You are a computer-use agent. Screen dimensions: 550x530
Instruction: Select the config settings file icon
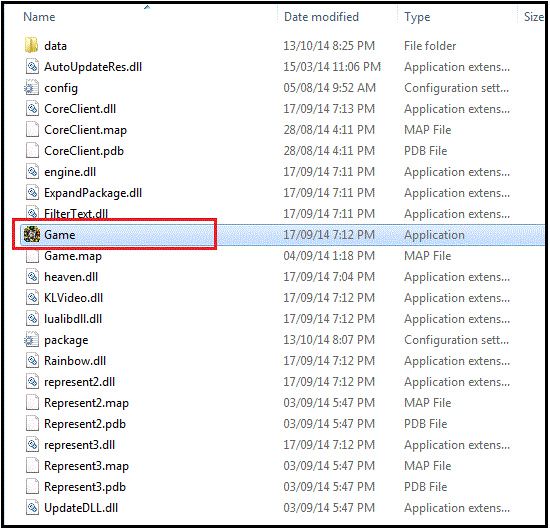click(x=32, y=88)
